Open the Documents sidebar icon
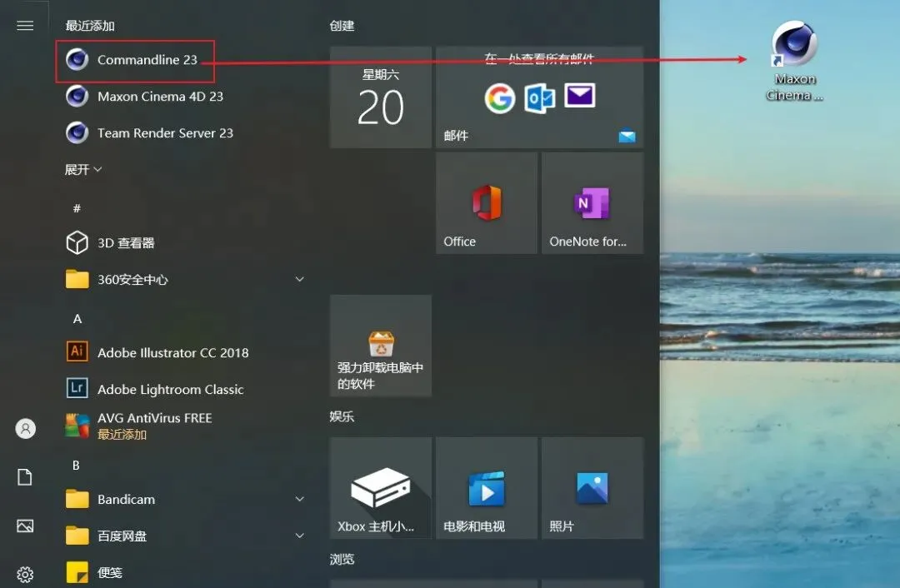 (25, 476)
